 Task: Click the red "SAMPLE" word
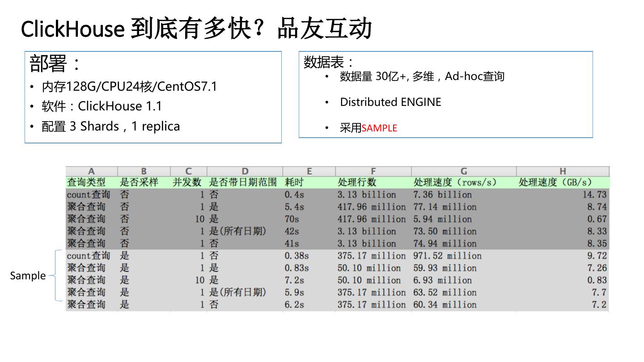[379, 128]
